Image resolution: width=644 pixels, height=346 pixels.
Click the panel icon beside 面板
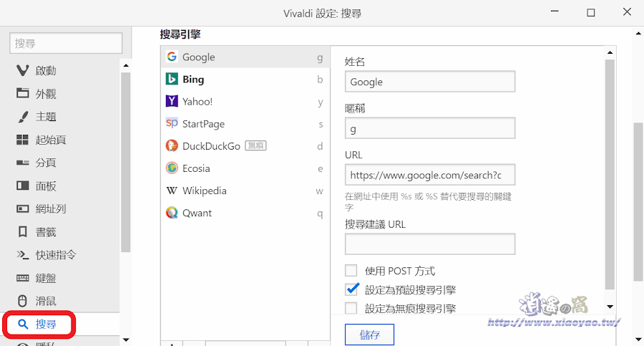coord(23,186)
